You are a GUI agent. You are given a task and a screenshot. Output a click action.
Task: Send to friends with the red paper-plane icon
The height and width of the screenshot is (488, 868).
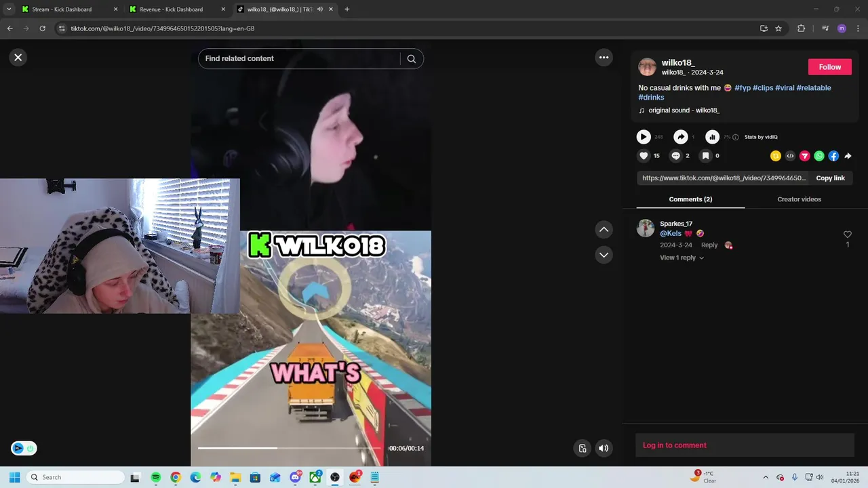[x=805, y=156]
